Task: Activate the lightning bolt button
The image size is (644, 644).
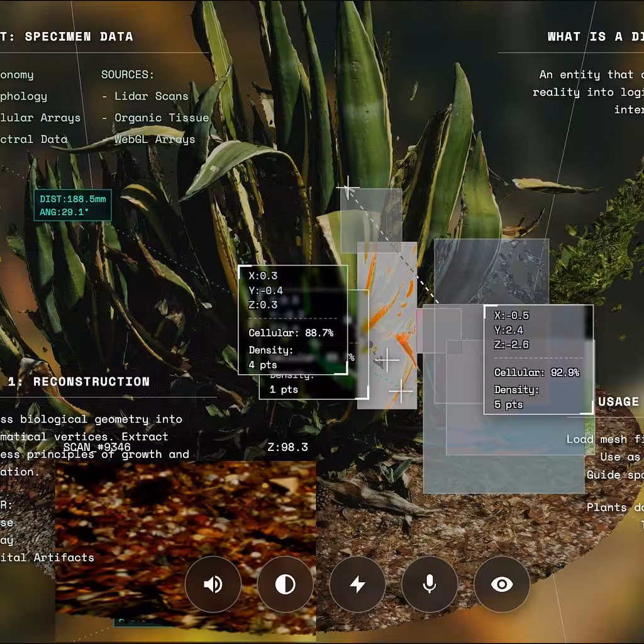Action: pos(357,584)
